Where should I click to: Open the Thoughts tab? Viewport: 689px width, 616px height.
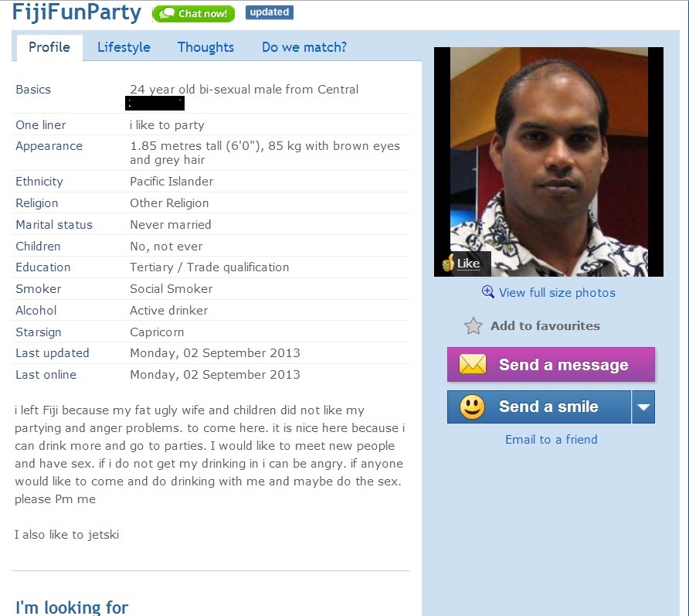click(205, 47)
